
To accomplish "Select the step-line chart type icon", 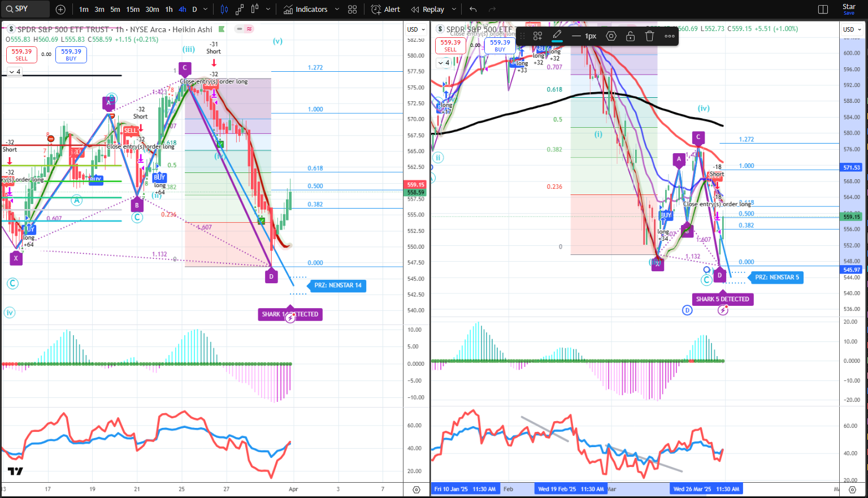I will coord(240,9).
